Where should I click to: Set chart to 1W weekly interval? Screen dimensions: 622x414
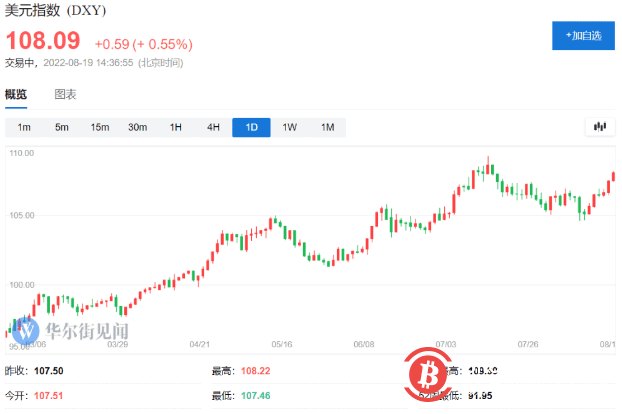tap(290, 127)
